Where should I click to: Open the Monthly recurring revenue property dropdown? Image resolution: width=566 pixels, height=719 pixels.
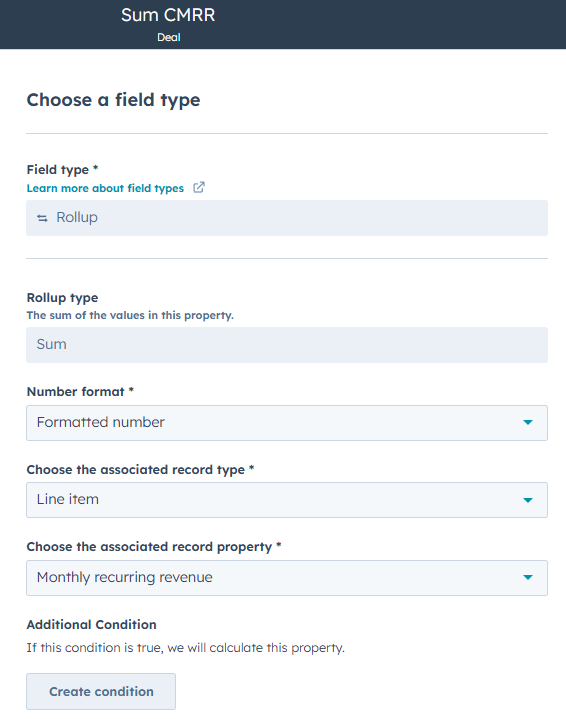(x=287, y=578)
